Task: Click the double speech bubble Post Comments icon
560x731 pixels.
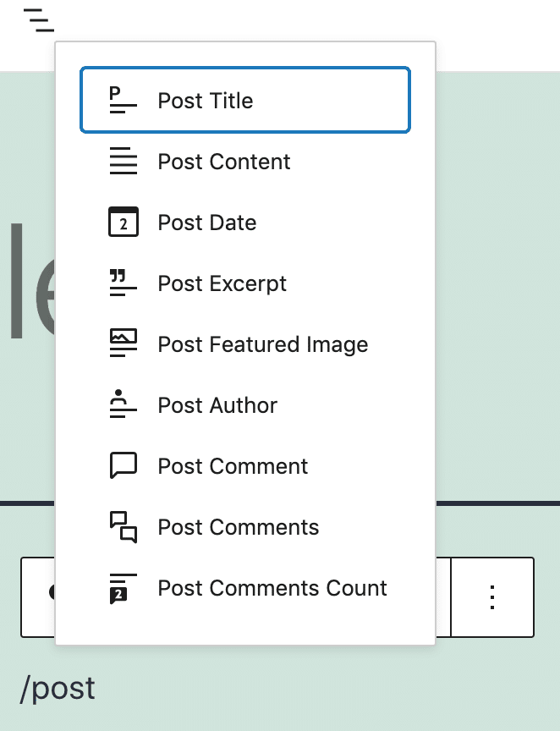Action: coord(124,527)
